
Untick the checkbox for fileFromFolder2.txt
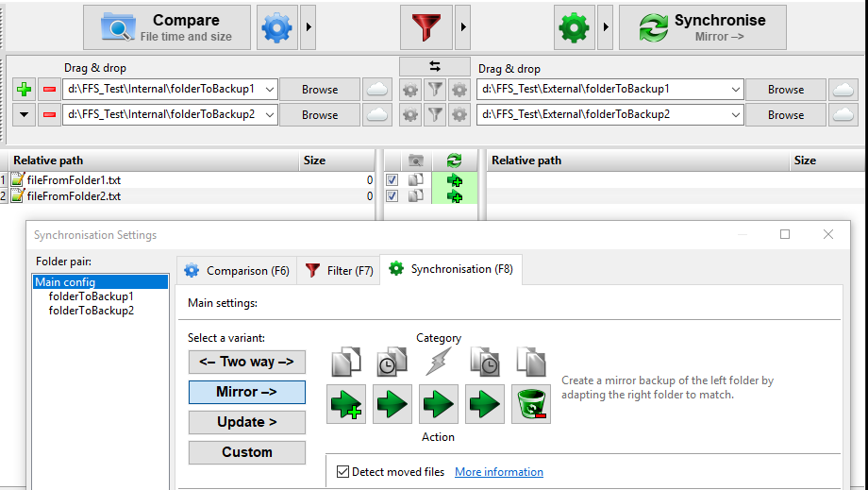pyautogui.click(x=392, y=196)
